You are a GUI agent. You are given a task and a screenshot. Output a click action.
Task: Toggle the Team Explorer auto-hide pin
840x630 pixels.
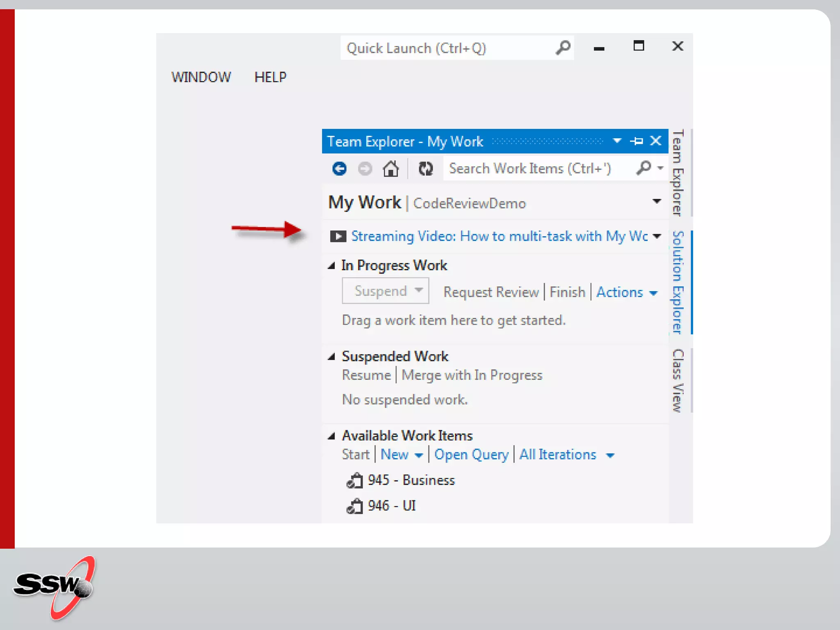coord(637,141)
